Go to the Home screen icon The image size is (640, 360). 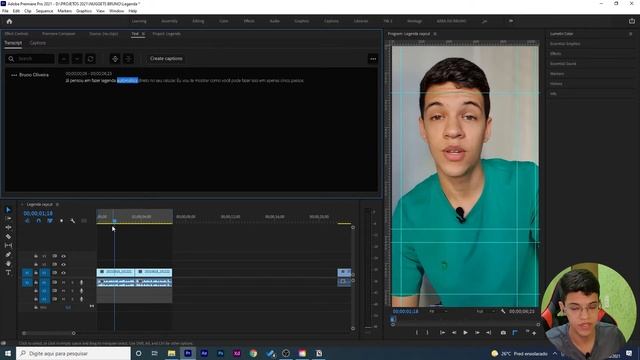click(x=9, y=21)
